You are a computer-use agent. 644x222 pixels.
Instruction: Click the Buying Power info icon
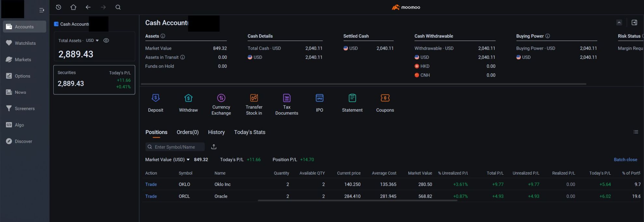coord(547,36)
